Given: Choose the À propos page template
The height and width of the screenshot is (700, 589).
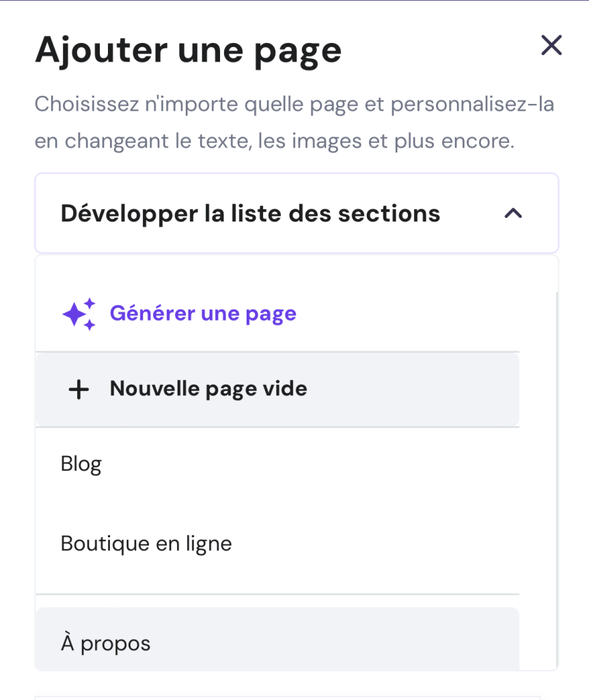Looking at the screenshot, I should (x=106, y=643).
